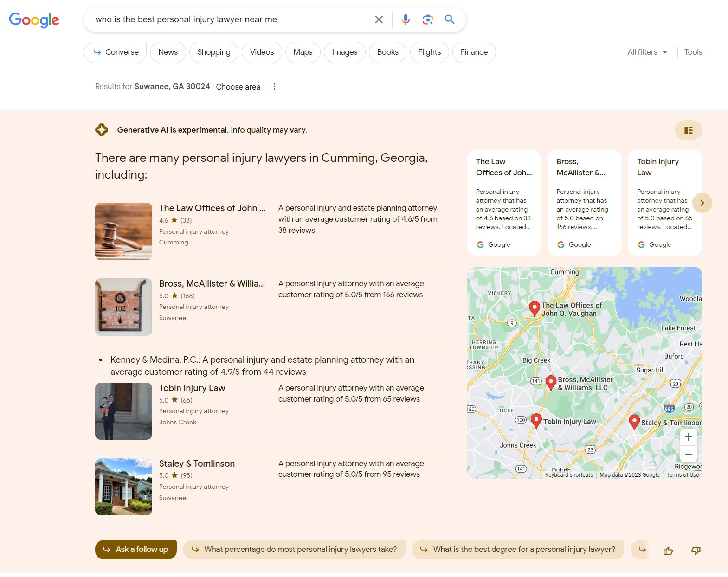The image size is (728, 577).
Task: Zoom out on the map
Action: pos(688,454)
